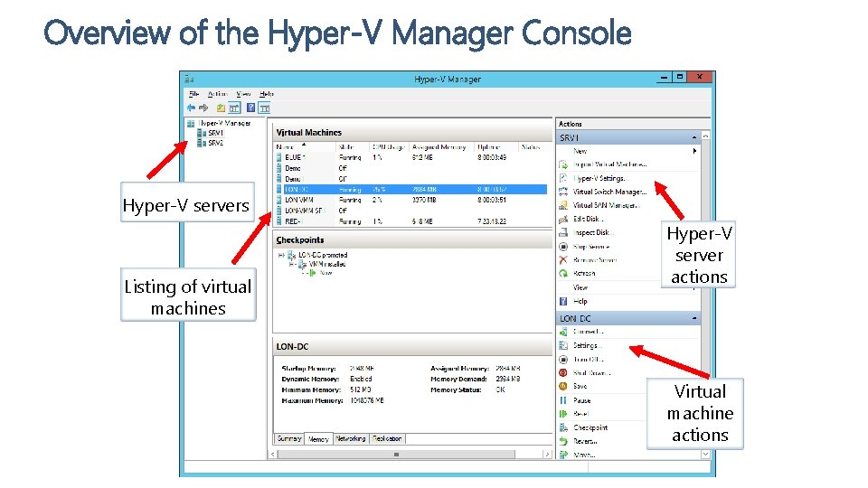Open the File menu

[193, 94]
